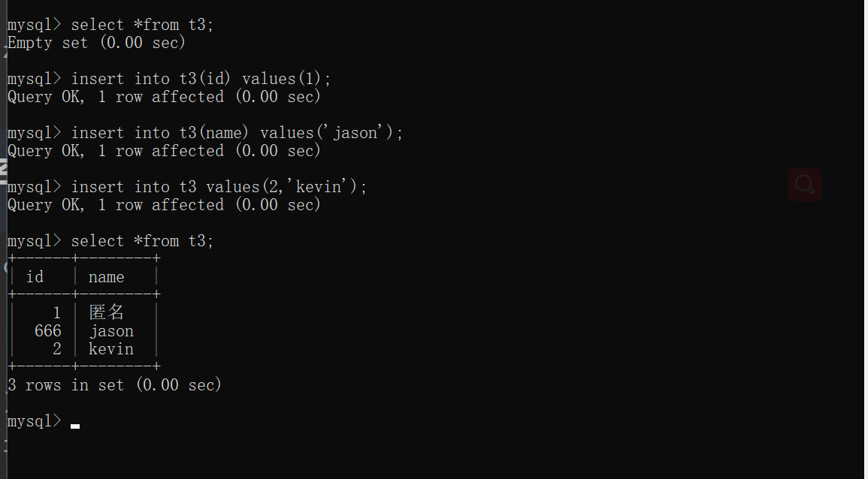868x479 pixels.
Task: Click the 'Empty set (0.00 sec)' line
Action: click(x=96, y=43)
